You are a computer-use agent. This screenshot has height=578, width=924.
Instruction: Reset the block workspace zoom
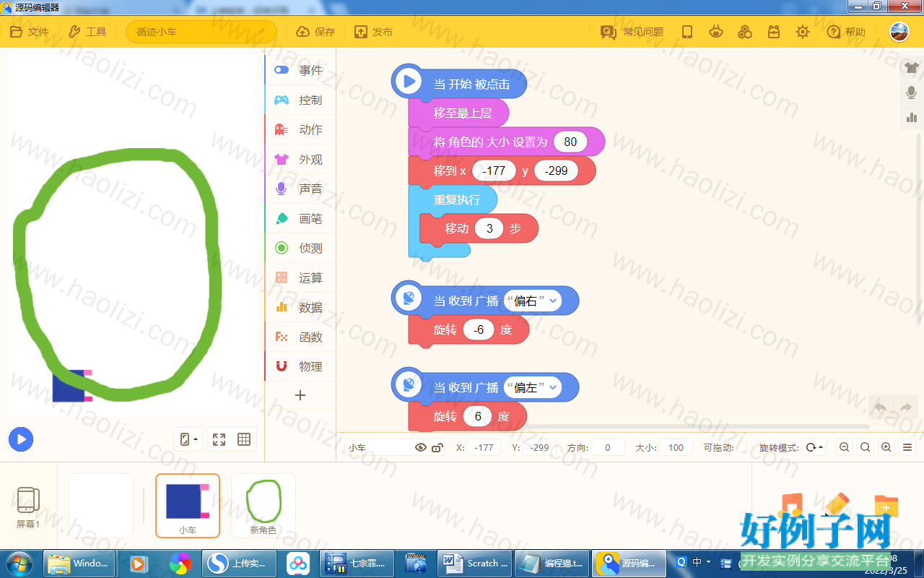(865, 447)
